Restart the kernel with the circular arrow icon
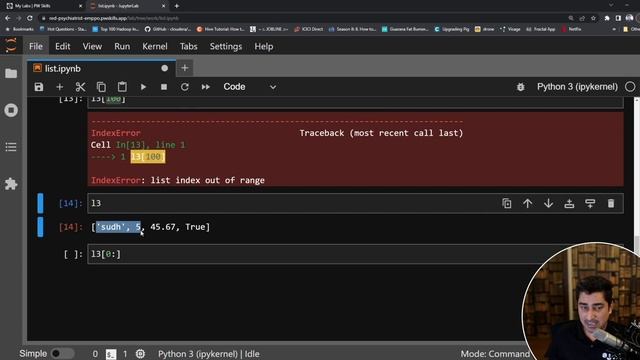 click(x=184, y=87)
